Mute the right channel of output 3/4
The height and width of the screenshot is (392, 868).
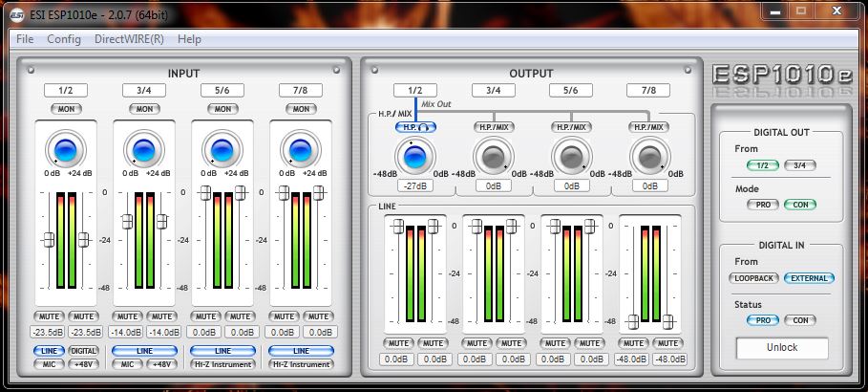pyautogui.click(x=512, y=343)
